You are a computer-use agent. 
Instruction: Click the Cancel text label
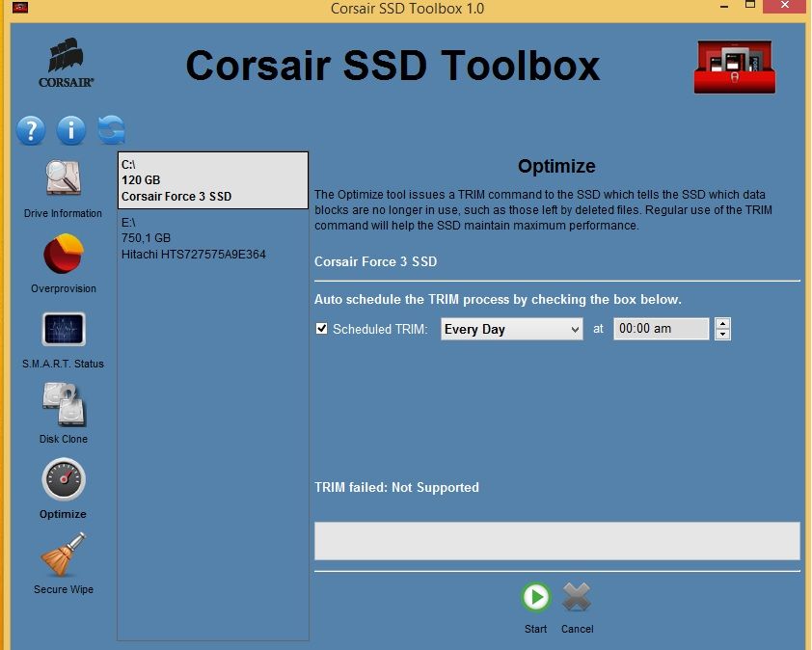(578, 629)
